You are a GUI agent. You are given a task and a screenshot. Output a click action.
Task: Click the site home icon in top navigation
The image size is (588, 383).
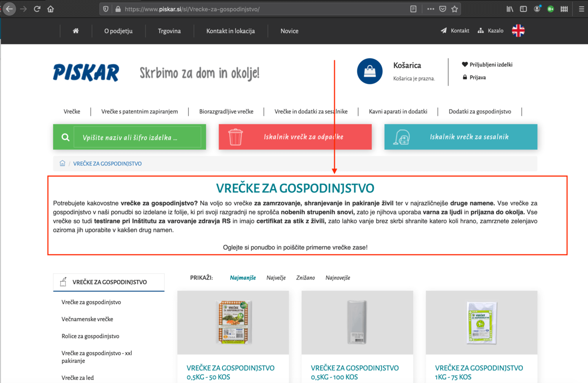[x=76, y=31]
